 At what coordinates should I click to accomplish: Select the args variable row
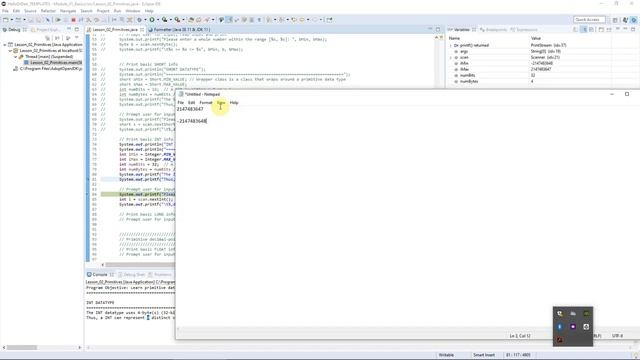tap(543, 51)
